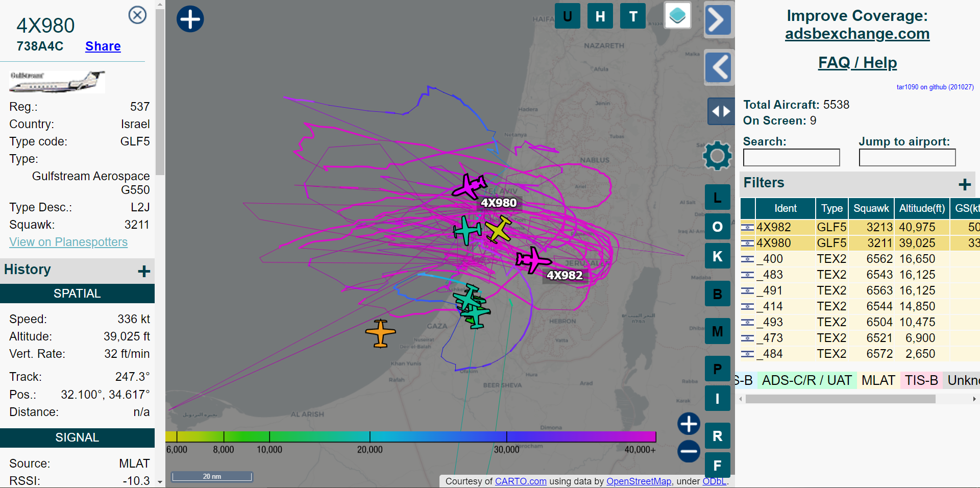This screenshot has width=980, height=488.
Task: Select the yellow aircraft icon on map
Action: (498, 229)
